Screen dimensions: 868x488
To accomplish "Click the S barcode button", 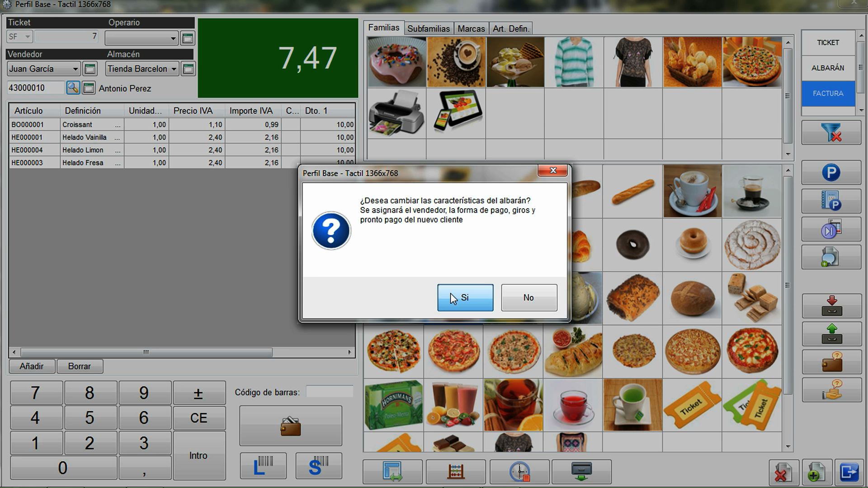I will click(x=319, y=466).
